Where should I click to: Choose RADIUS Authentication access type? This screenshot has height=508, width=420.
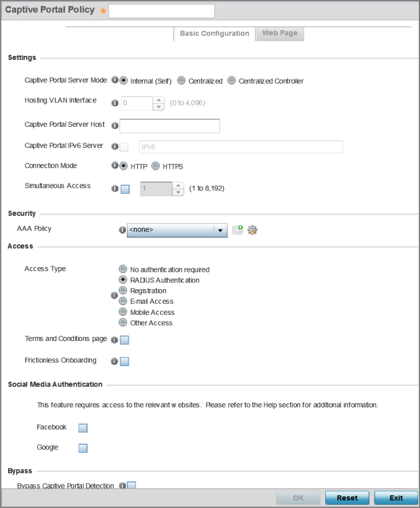(x=123, y=279)
